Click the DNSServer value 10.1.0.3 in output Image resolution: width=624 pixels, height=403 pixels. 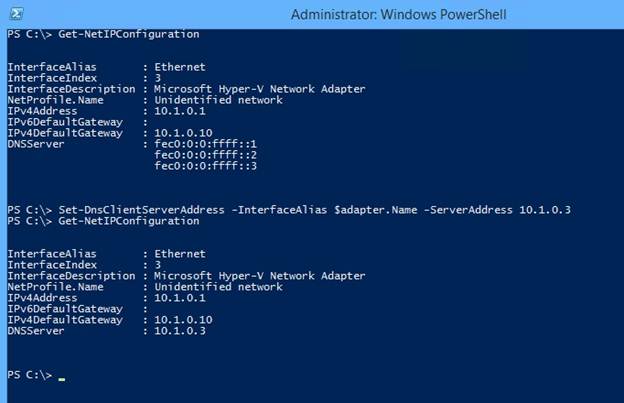(180, 331)
